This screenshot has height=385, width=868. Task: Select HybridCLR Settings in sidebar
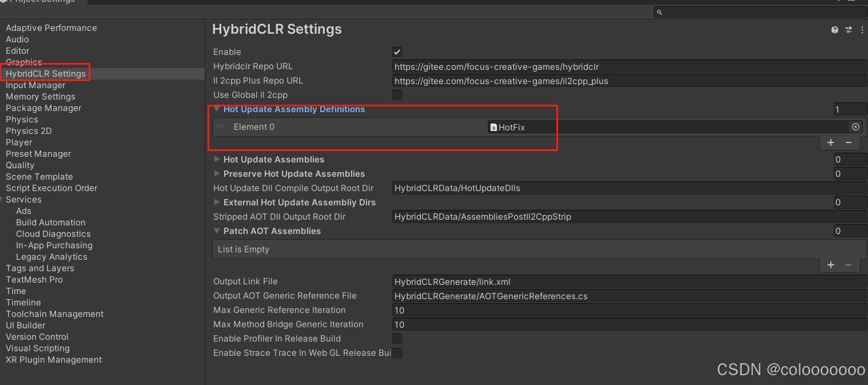[46, 74]
